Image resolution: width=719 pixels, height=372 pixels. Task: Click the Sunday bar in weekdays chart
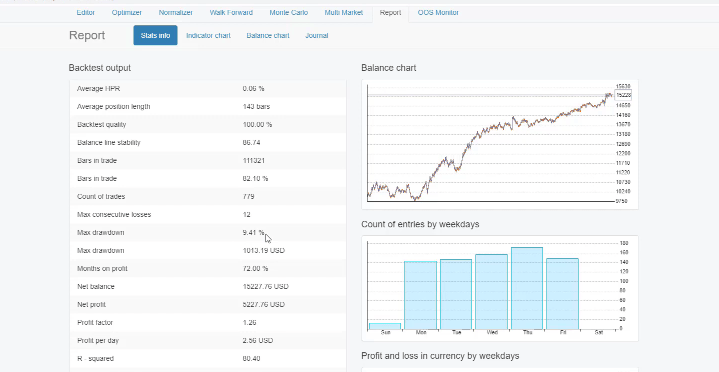tap(385, 326)
